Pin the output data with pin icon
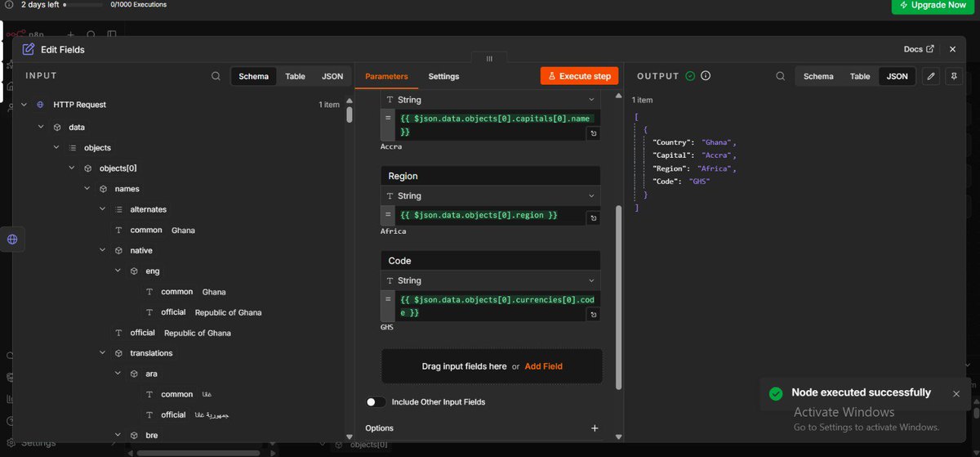 point(953,76)
